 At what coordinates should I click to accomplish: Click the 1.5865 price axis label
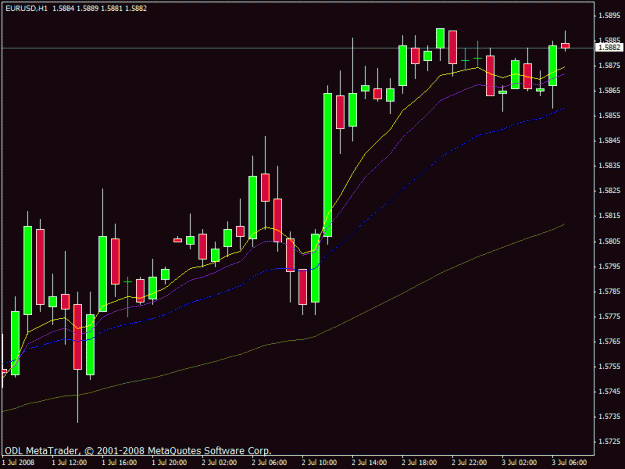[609, 90]
